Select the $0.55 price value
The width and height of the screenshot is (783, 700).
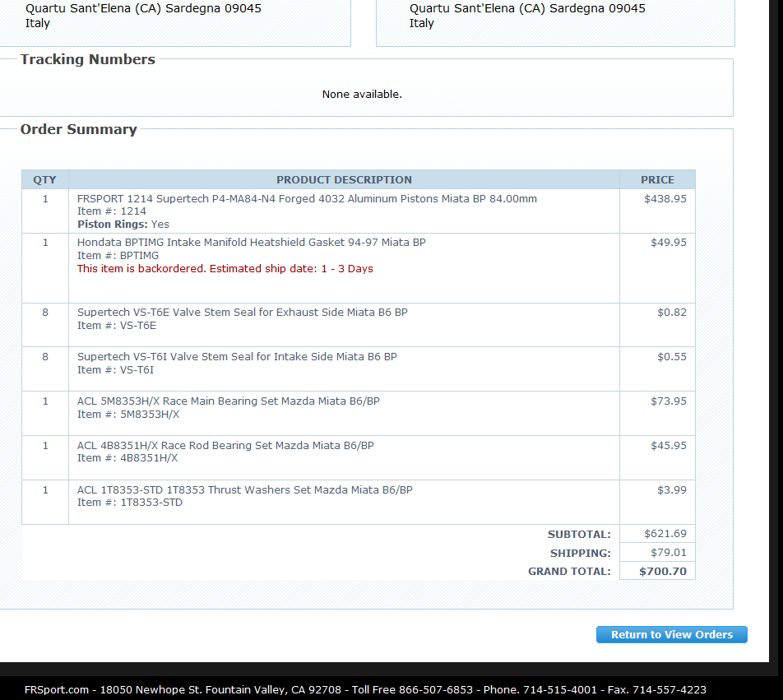[672, 356]
